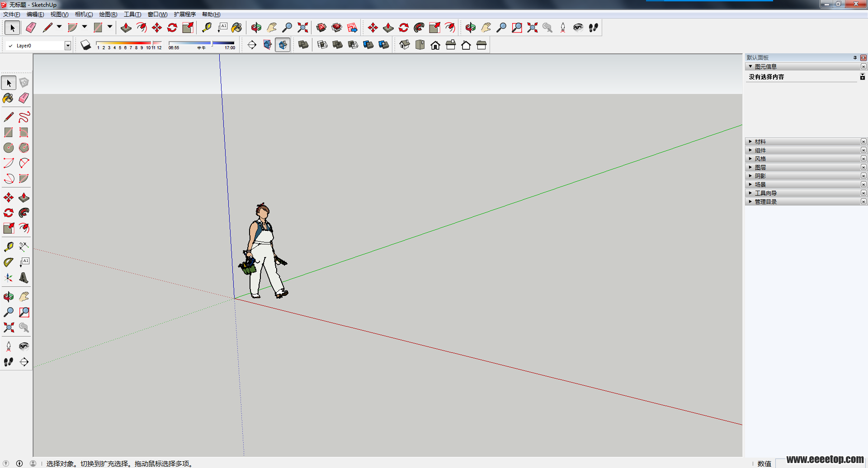Select the Freehand drawing tool
Viewport: 868px width, 468px height.
[24, 117]
